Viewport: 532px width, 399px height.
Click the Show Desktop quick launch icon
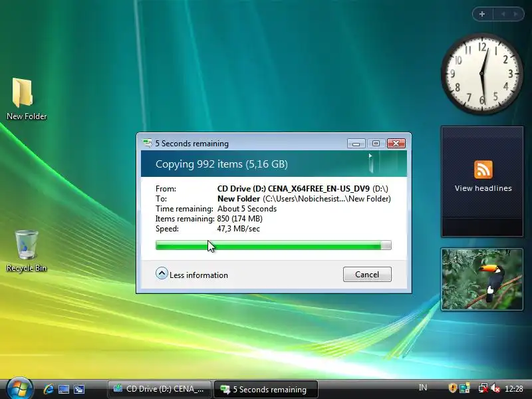[x=64, y=389]
